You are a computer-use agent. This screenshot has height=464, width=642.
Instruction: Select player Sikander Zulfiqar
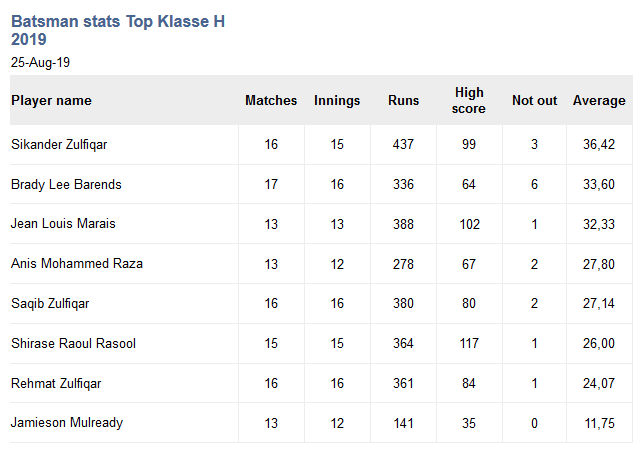(59, 144)
